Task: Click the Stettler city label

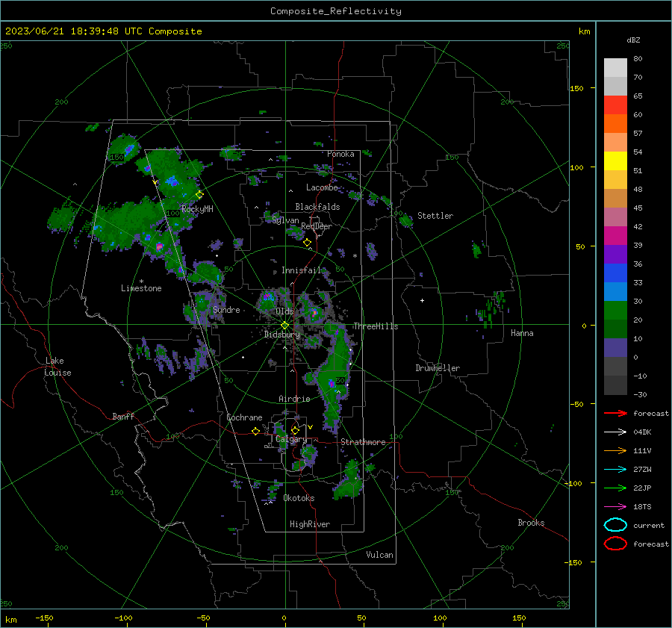Action: point(435,216)
